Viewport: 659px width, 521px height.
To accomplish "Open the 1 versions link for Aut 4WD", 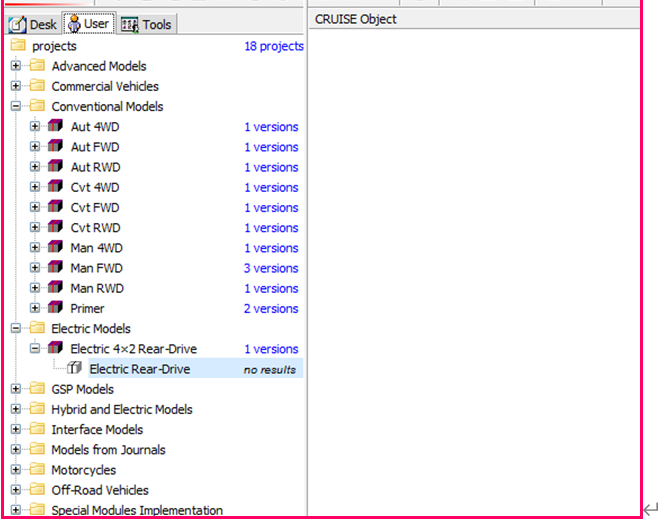I will [x=272, y=127].
